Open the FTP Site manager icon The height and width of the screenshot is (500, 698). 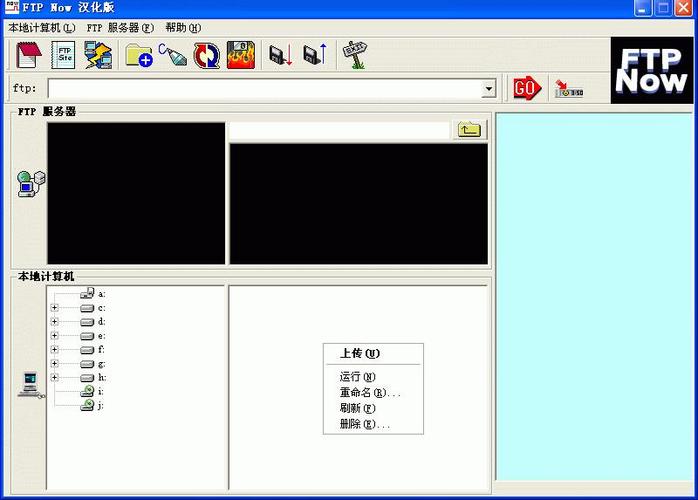click(x=63, y=55)
